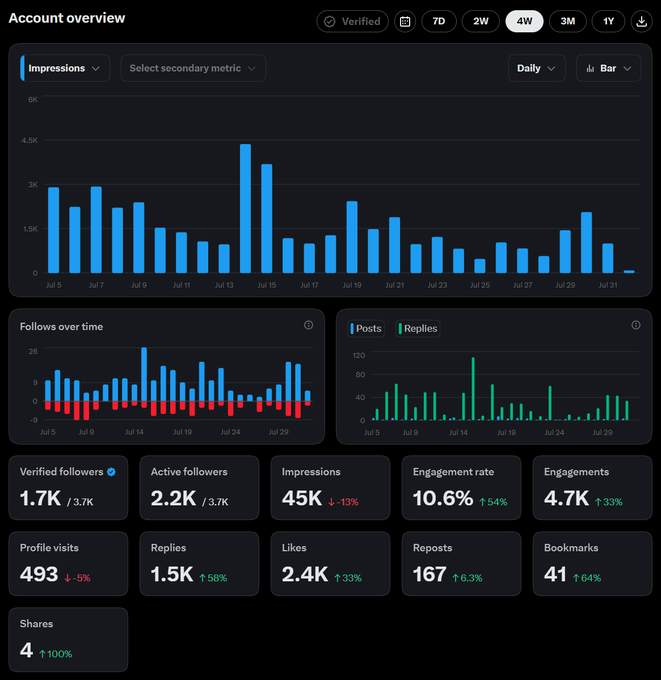This screenshot has height=680, width=661.
Task: Click the tallest impressions bar near Jul 14
Action: pos(245,209)
